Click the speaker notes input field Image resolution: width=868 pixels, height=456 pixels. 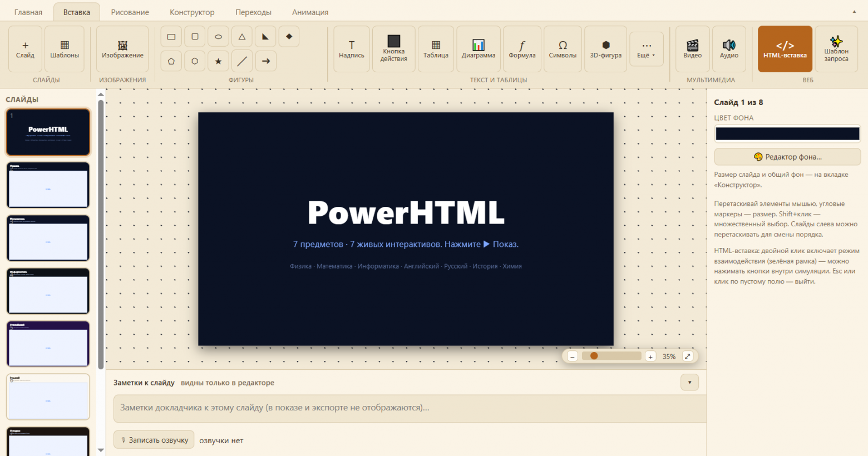point(410,408)
